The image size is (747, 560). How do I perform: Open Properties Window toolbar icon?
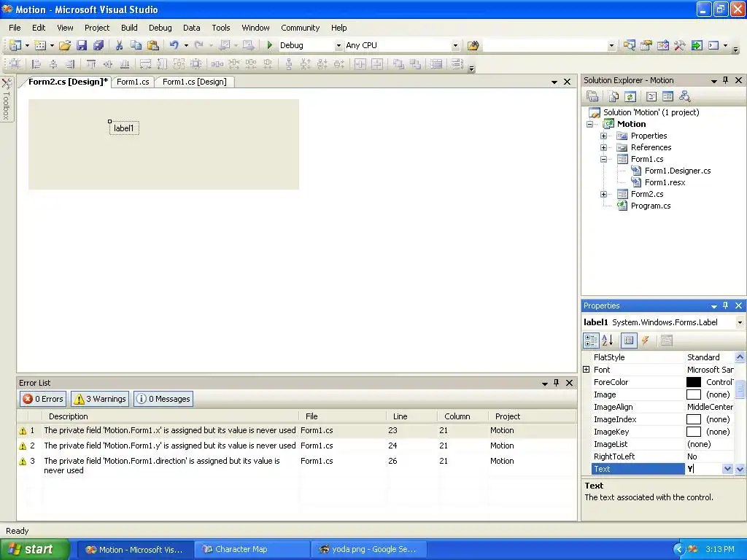[646, 45]
